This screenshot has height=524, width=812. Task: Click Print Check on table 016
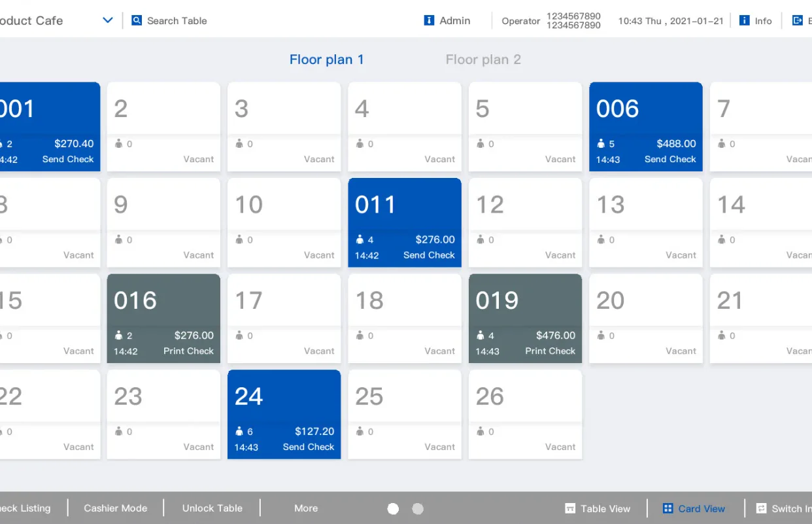[x=188, y=351]
